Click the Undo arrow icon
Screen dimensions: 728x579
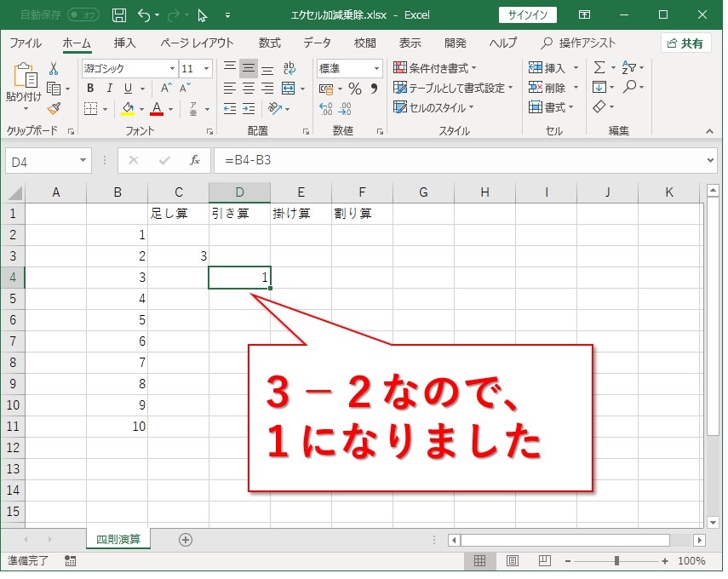(x=144, y=15)
